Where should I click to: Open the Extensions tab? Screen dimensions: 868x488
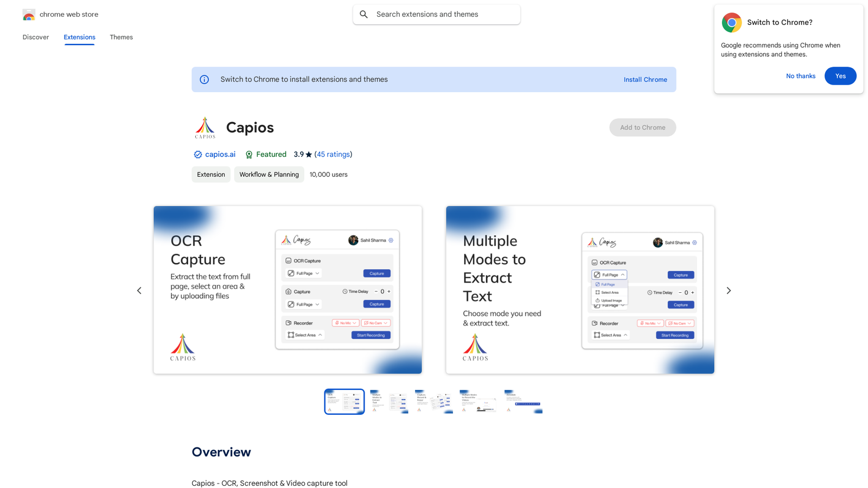point(79,37)
